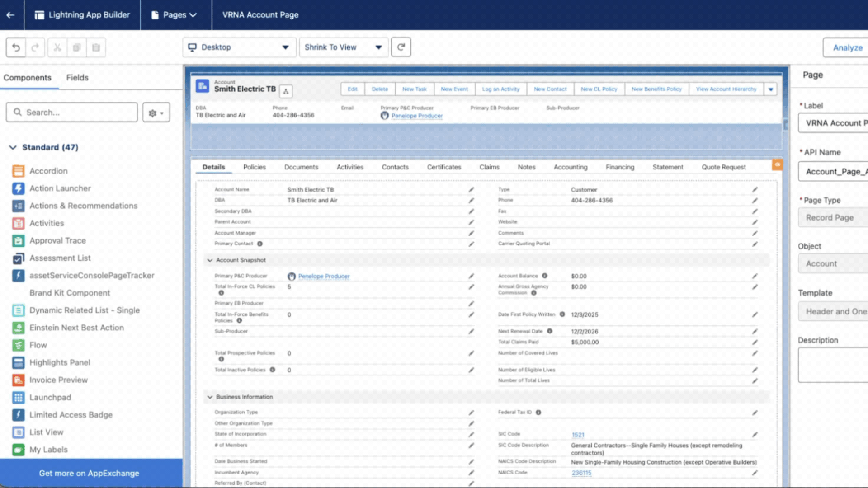Click the info icon next to Primary Contact

[x=260, y=244]
